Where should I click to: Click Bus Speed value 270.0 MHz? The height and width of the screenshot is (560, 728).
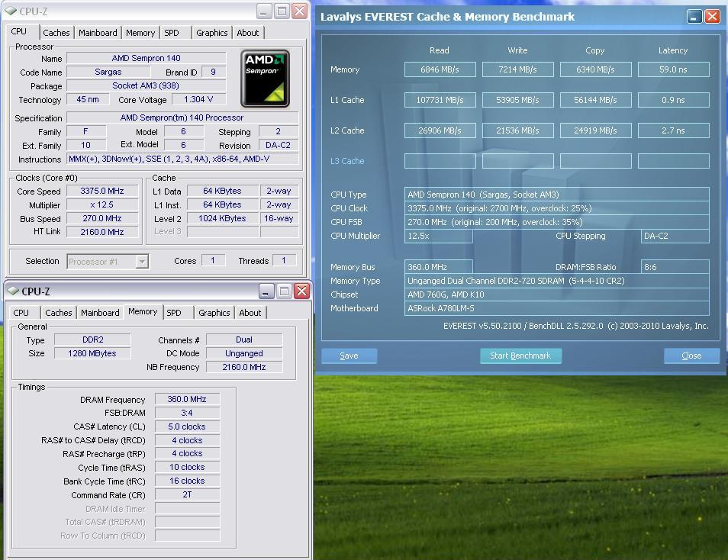[x=102, y=218]
